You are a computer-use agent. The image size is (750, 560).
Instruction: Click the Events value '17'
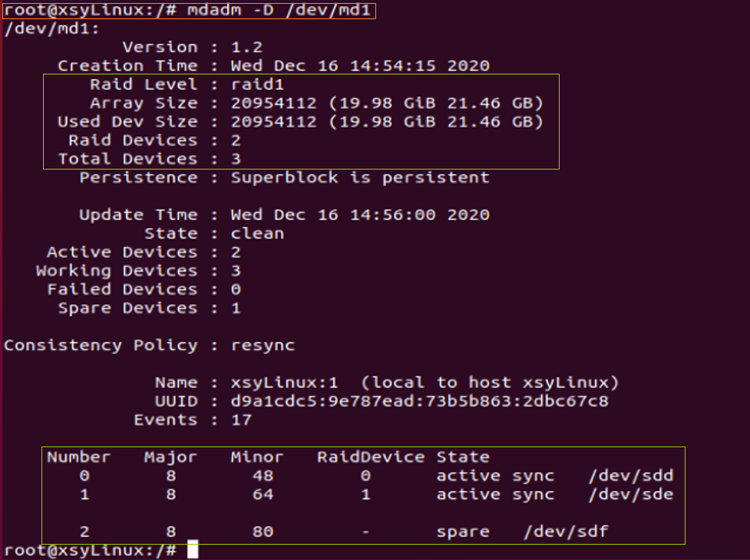pos(242,420)
